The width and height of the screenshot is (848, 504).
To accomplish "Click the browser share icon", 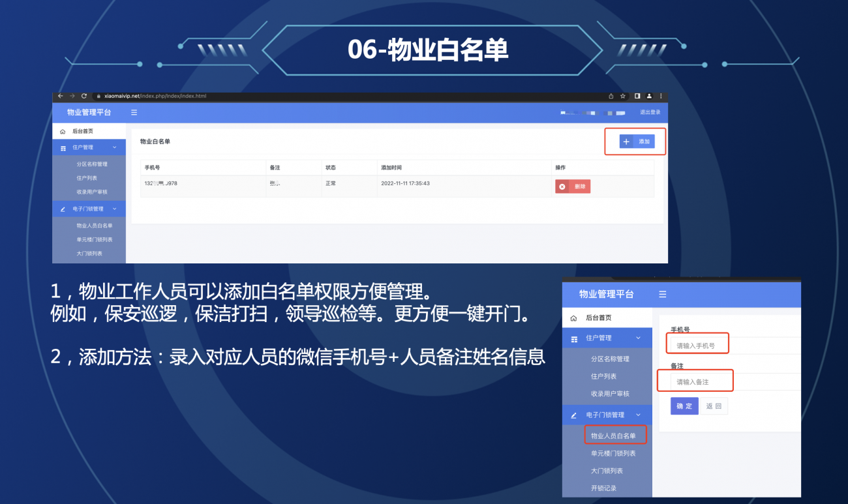I will tap(611, 96).
